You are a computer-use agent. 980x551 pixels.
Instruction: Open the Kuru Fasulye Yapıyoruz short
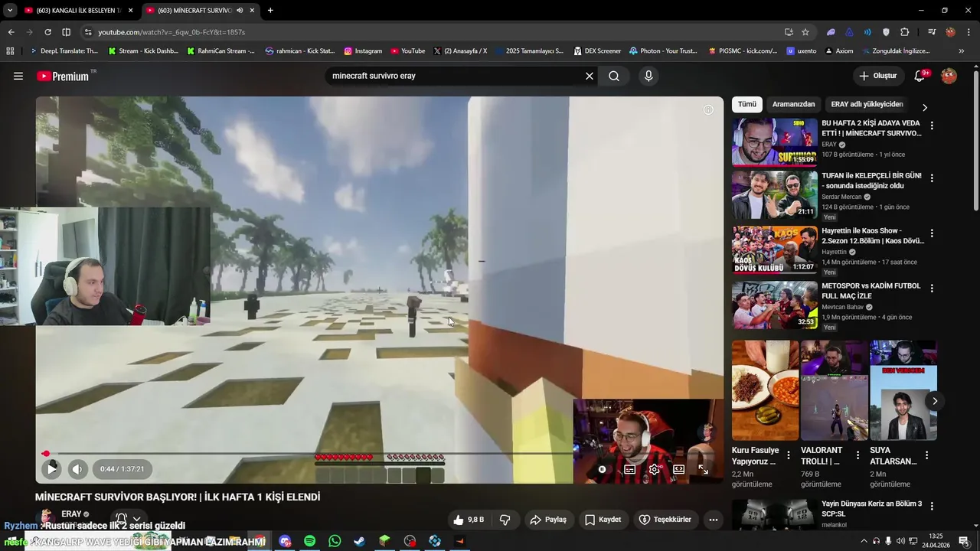click(x=765, y=390)
